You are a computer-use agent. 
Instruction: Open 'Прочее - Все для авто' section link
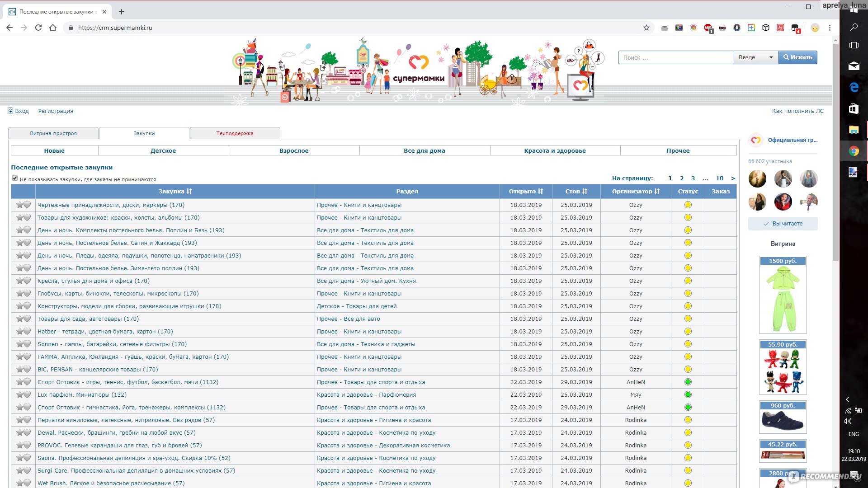tap(348, 319)
